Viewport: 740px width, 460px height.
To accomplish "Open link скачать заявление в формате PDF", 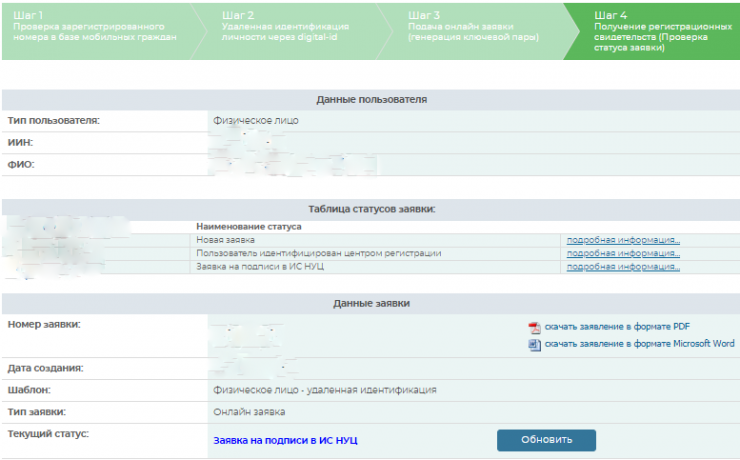I will (x=617, y=327).
